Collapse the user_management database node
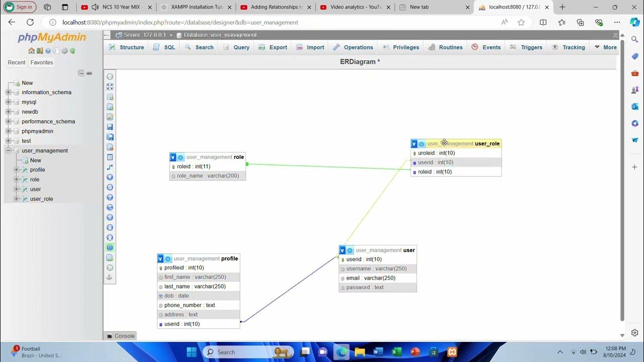This screenshot has height=362, width=644. pyautogui.click(x=8, y=150)
